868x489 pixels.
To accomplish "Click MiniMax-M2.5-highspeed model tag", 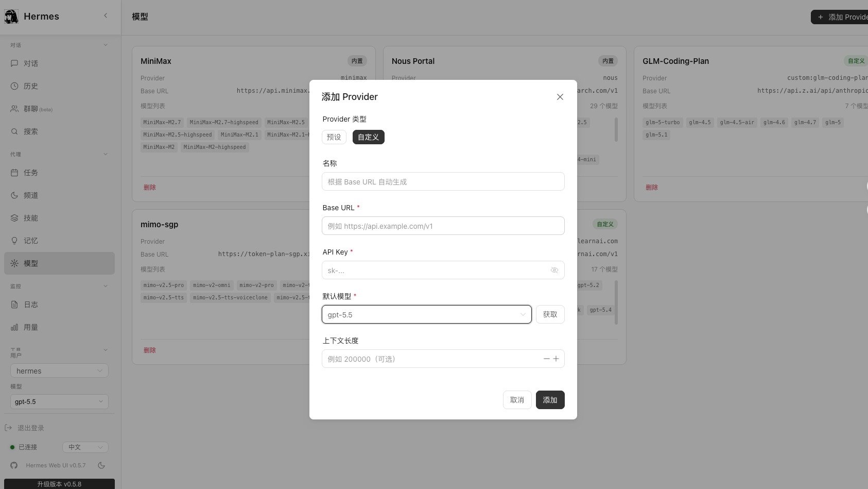I will pyautogui.click(x=178, y=134).
